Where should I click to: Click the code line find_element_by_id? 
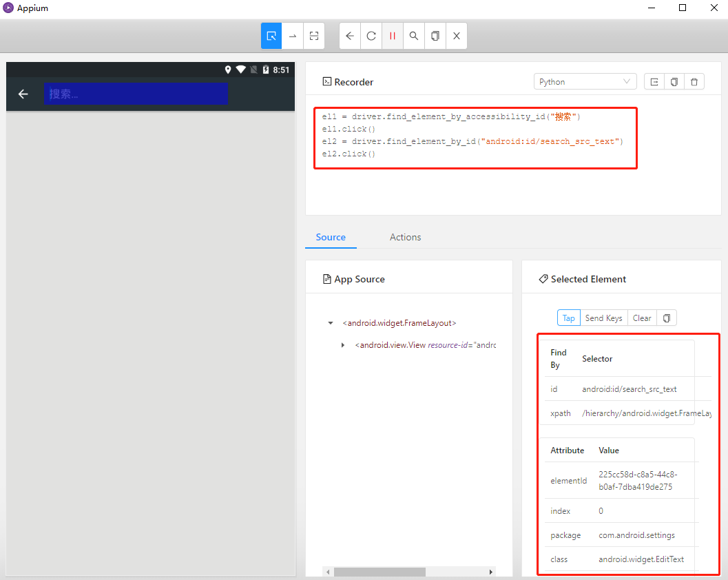pos(472,142)
